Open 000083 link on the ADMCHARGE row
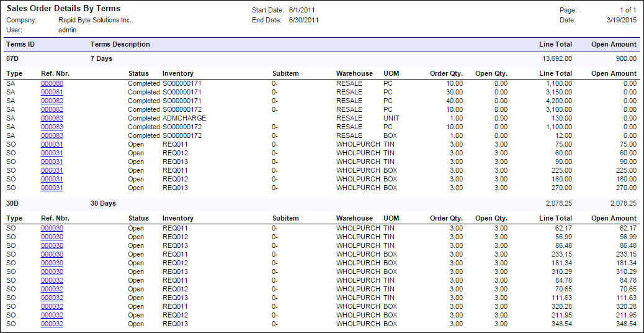The image size is (644, 333). click(52, 118)
